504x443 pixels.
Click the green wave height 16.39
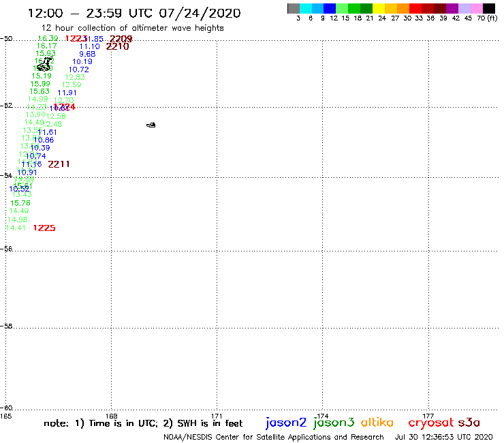48,39
